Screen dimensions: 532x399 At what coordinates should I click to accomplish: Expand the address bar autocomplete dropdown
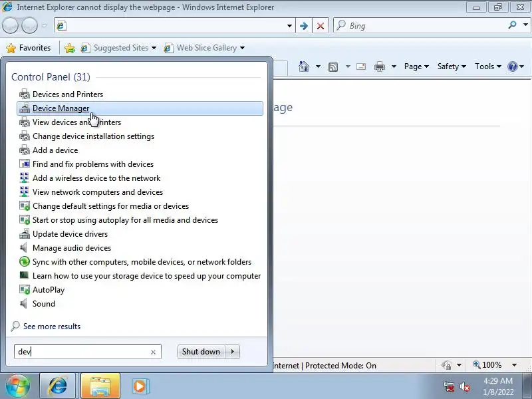289,26
